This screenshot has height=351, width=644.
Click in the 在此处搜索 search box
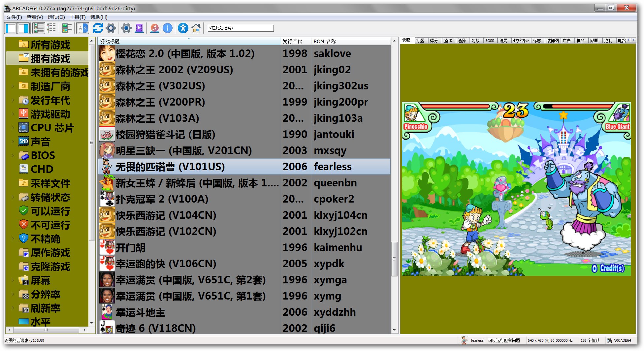click(x=241, y=28)
